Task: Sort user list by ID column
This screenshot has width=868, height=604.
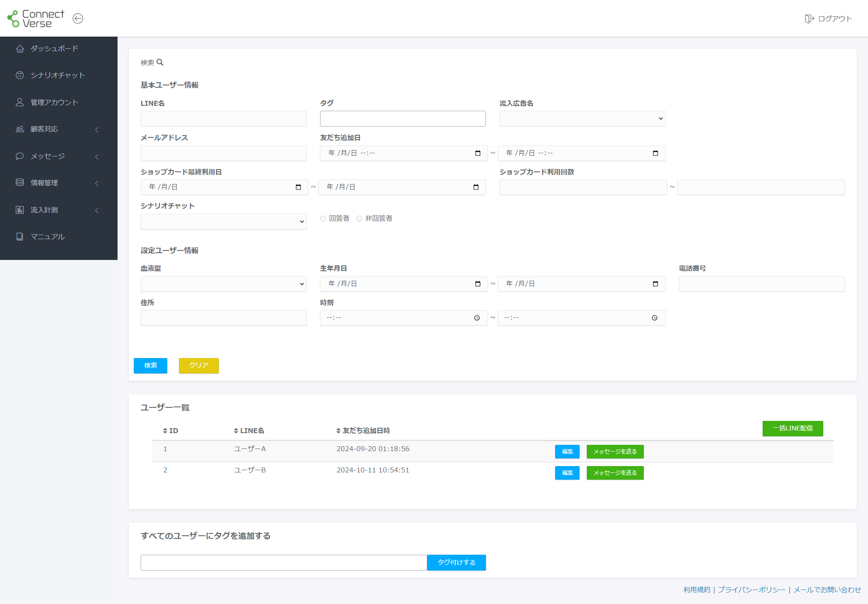Action: click(170, 431)
